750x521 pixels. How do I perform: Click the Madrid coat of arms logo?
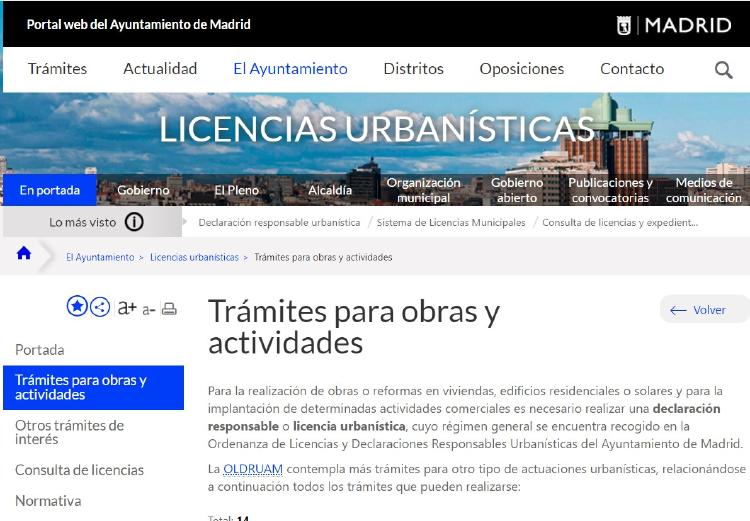[x=624, y=25]
